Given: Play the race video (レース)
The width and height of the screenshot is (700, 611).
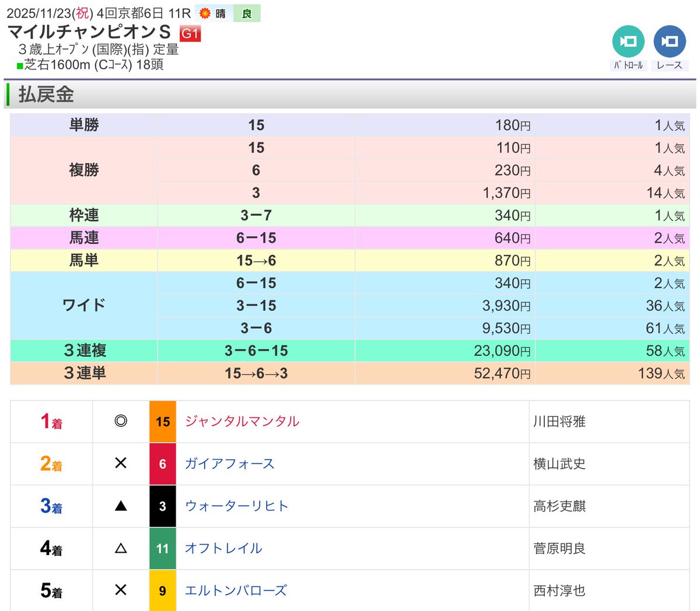Looking at the screenshot, I should point(670,42).
